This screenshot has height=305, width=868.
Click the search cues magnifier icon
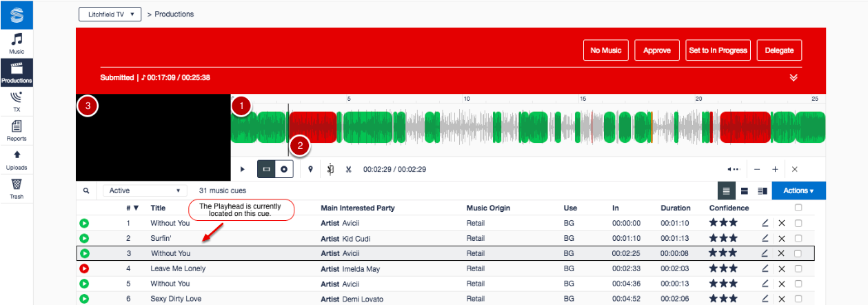click(x=86, y=190)
